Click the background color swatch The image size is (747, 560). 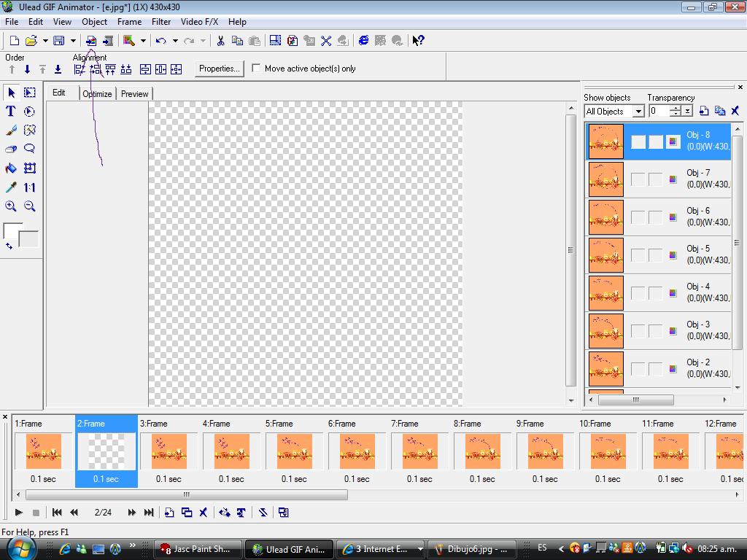pyautogui.click(x=30, y=239)
